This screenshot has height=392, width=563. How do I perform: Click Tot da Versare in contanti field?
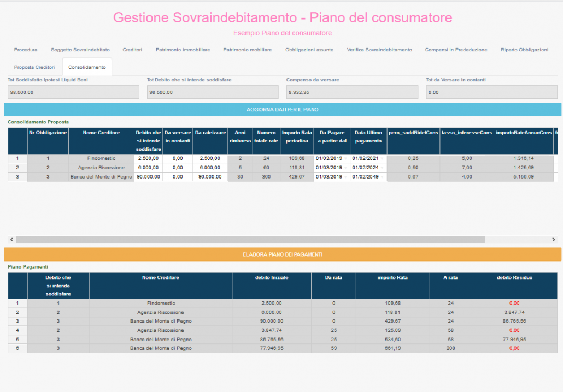[x=491, y=92]
